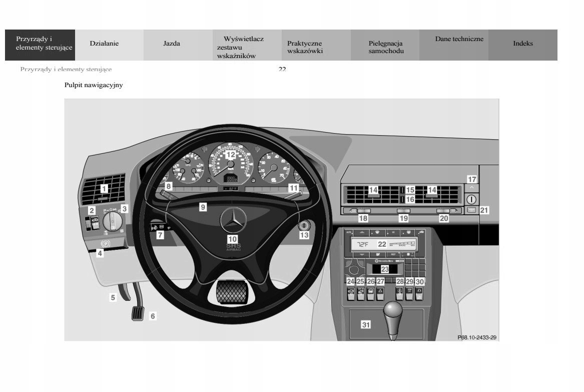Image resolution: width=584 pixels, height=392 pixels.
Task: Click callout 12 on the speedometer
Action: [231, 155]
